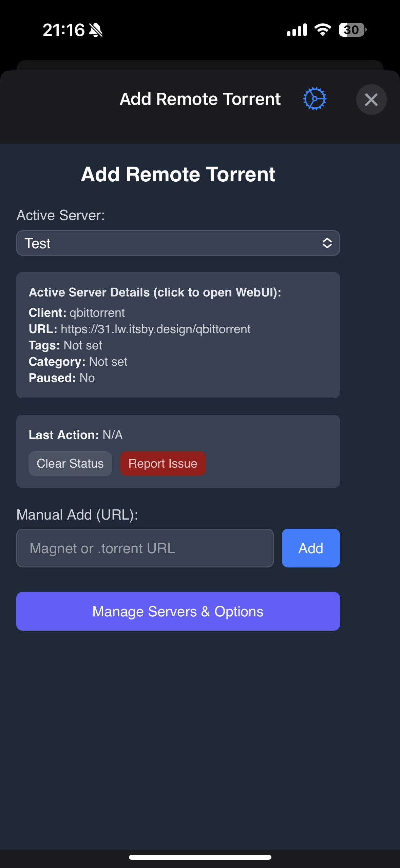400x868 pixels.
Task: Tap the muted bell icon in status bar
Action: [x=96, y=30]
